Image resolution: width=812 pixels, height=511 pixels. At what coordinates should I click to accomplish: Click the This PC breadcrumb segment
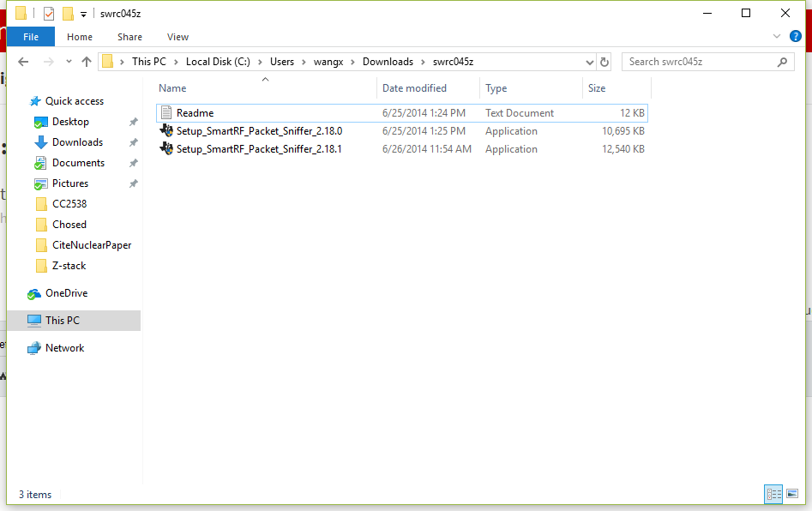[x=148, y=62]
